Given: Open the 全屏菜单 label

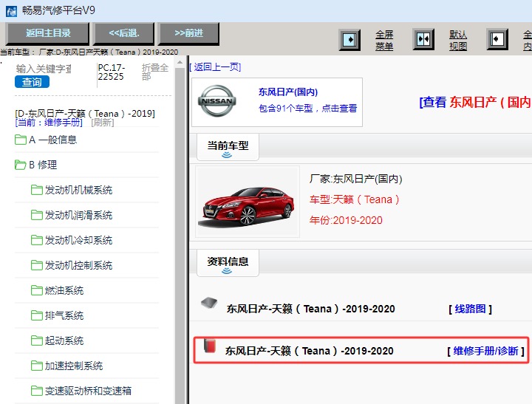Looking at the screenshot, I should click(x=384, y=40).
